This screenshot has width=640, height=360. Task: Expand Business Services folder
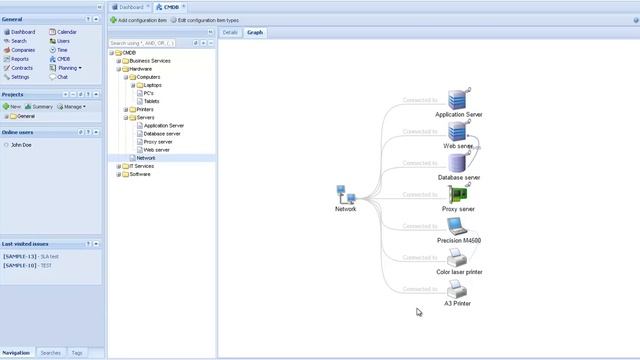(119, 61)
